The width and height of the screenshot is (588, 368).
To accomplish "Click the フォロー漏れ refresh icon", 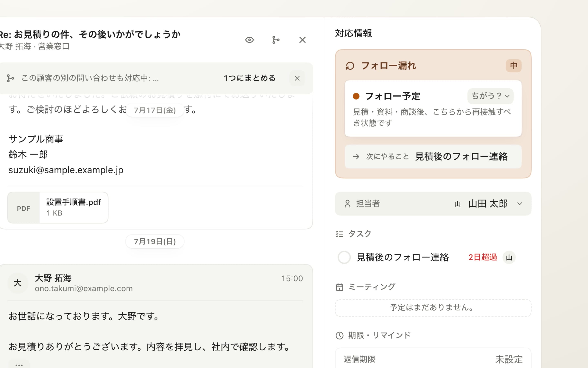I will coord(350,66).
